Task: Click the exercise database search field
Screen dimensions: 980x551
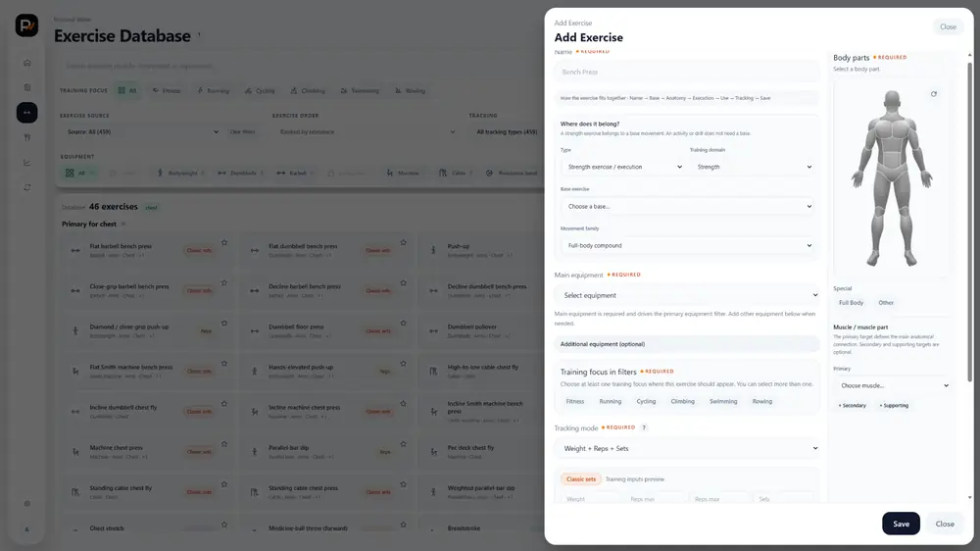Action: coord(300,66)
